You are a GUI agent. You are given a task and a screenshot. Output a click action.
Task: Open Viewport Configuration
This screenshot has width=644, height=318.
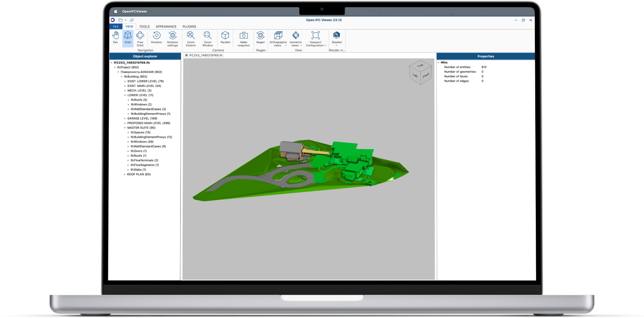pos(316,39)
